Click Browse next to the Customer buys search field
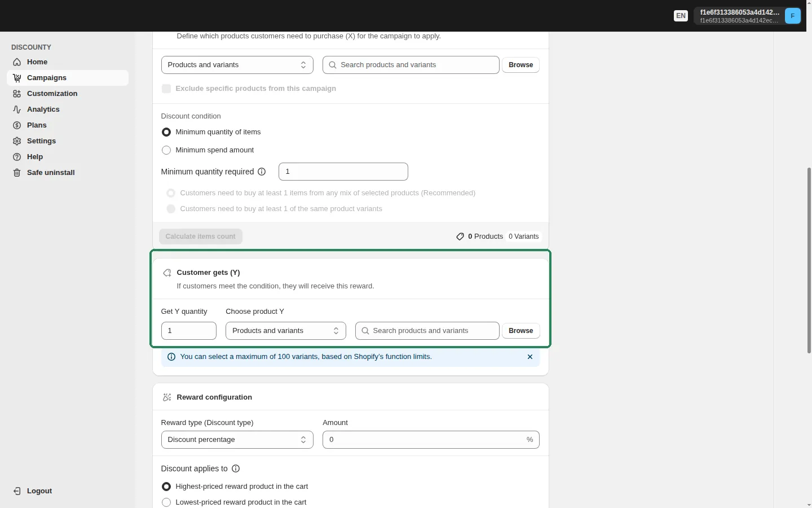 520,65
